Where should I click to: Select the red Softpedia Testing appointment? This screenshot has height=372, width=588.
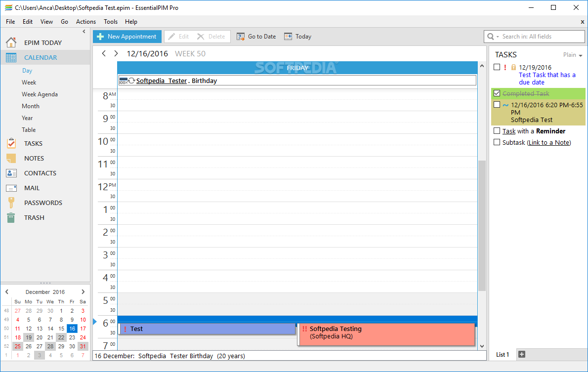[386, 334]
